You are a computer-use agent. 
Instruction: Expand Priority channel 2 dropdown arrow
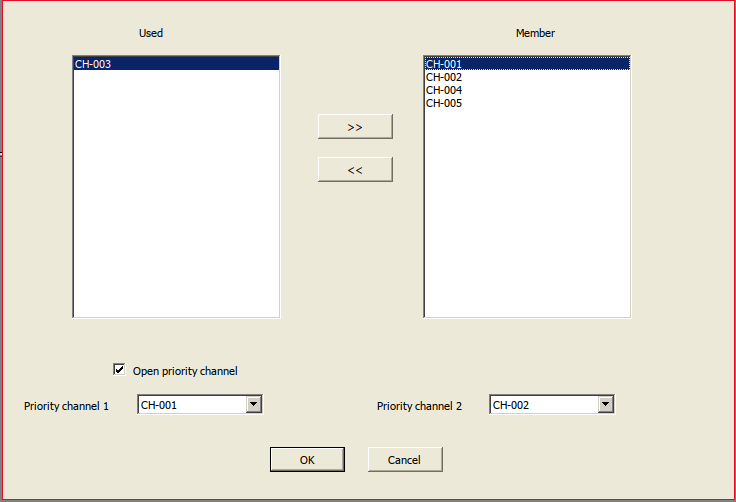(x=605, y=404)
